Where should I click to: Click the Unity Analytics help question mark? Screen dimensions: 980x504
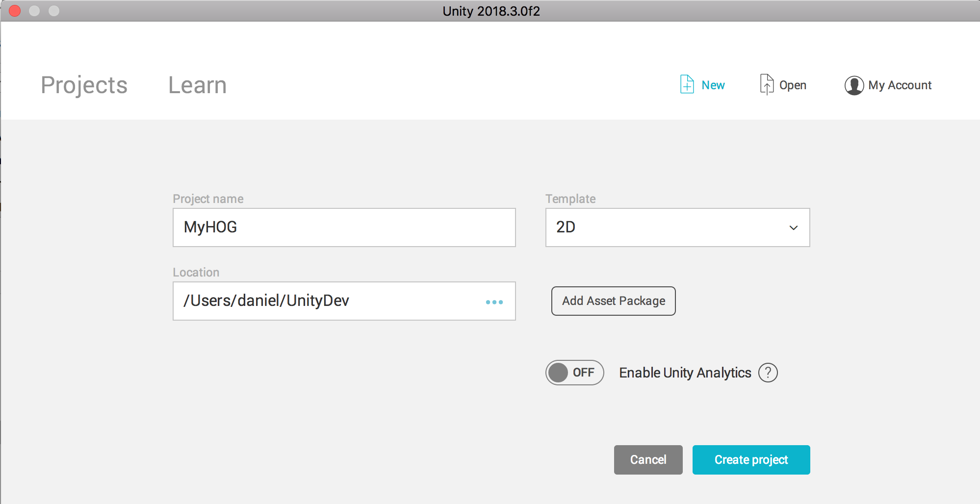point(768,373)
